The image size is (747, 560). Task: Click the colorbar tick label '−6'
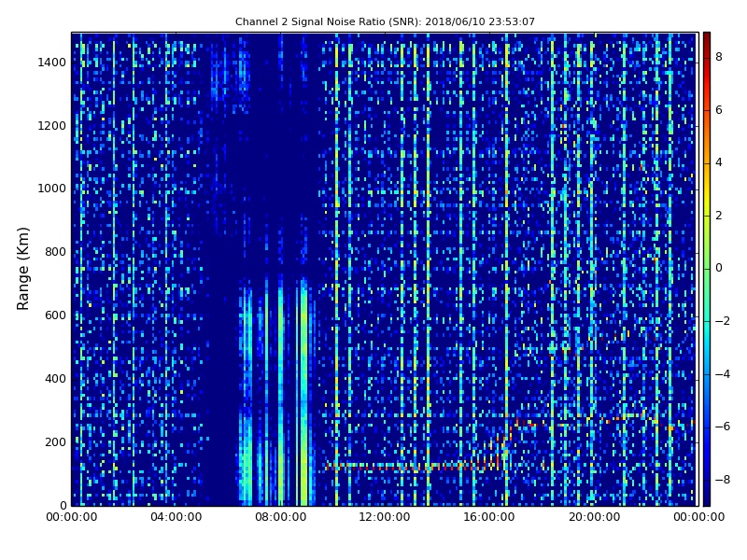[723, 427]
